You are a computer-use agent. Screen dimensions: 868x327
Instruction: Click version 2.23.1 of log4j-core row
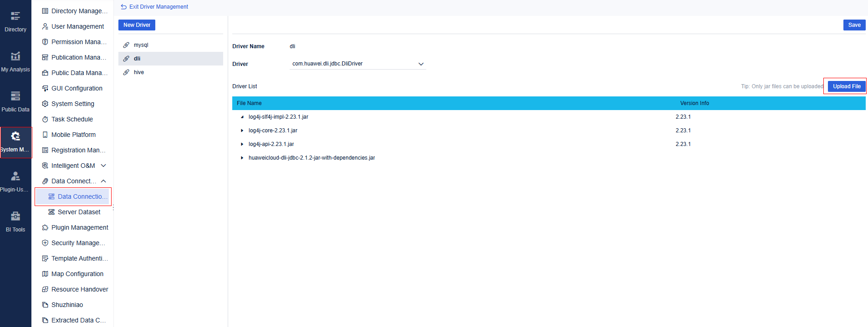point(683,131)
